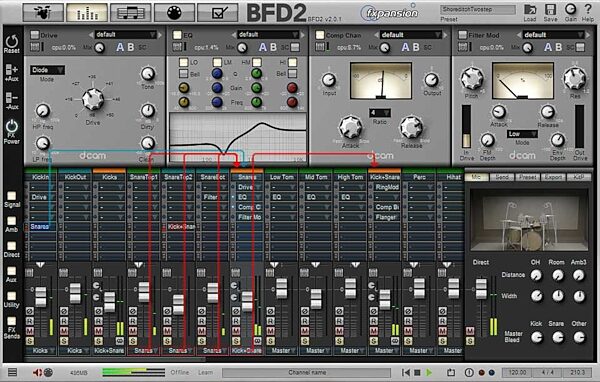Select the Preset tab in the right panel

click(527, 177)
